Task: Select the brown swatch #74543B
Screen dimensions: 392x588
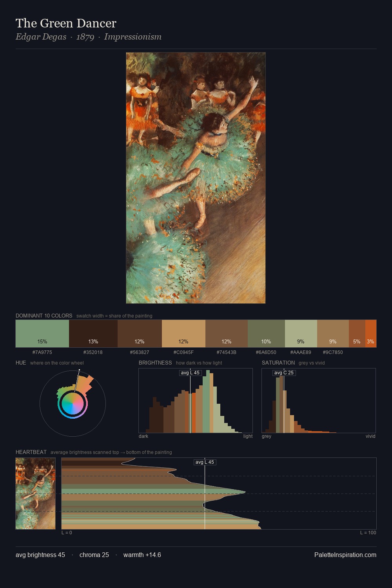Action: click(227, 334)
